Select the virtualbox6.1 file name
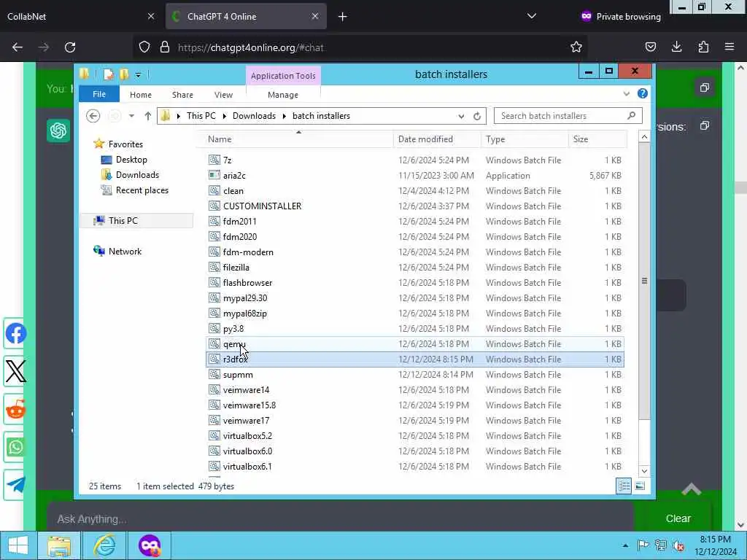The height and width of the screenshot is (560, 747). tap(247, 466)
